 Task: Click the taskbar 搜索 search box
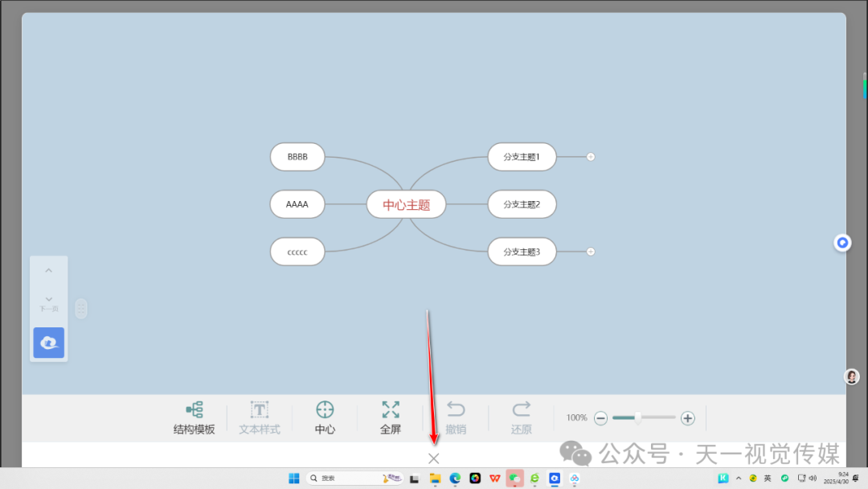coord(338,479)
